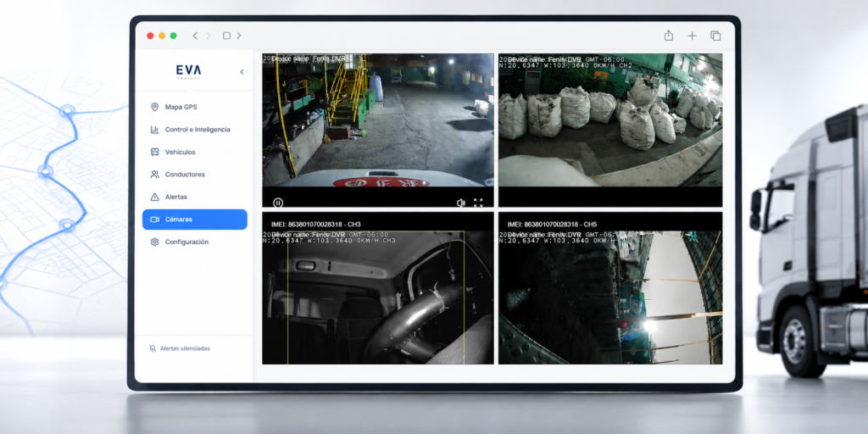868x434 pixels.
Task: Open the Conductores people icon
Action: (154, 175)
